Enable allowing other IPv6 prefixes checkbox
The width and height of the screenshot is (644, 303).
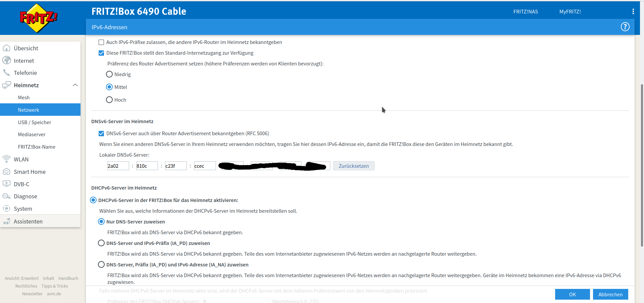(x=101, y=42)
